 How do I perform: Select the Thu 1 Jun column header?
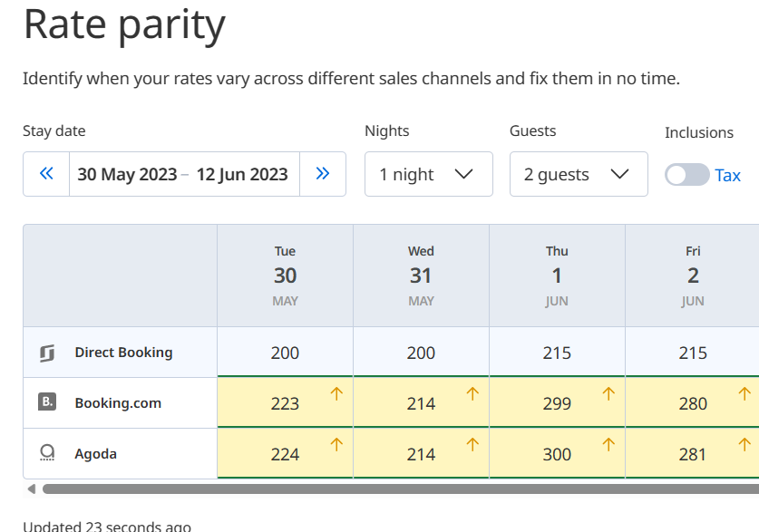click(x=557, y=276)
